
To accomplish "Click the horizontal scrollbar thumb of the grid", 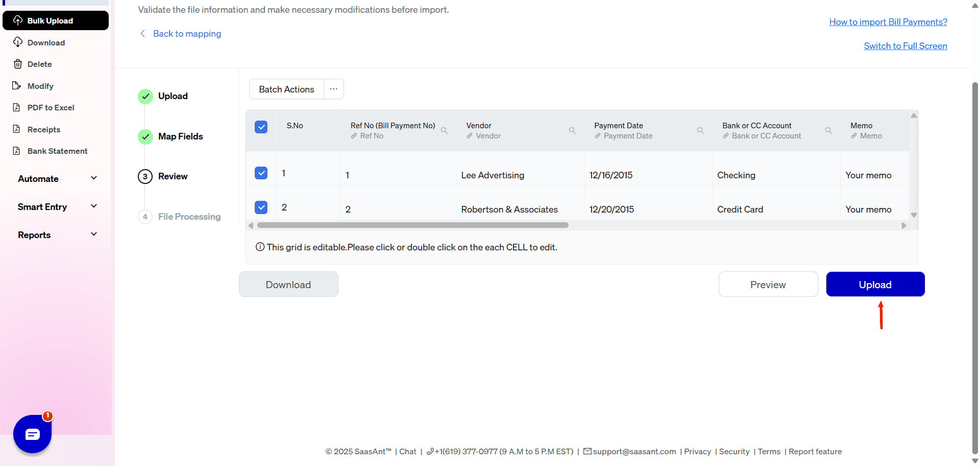I will 413,225.
